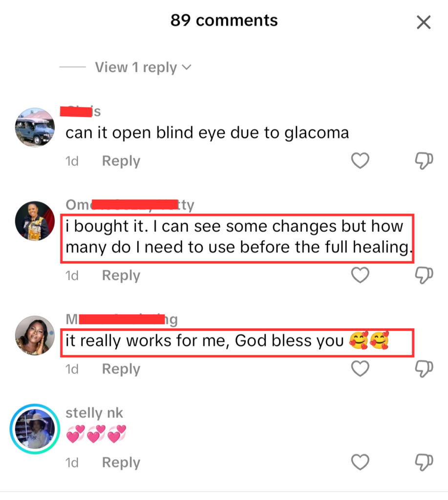Like stelly nk's hearts comment

(x=360, y=462)
